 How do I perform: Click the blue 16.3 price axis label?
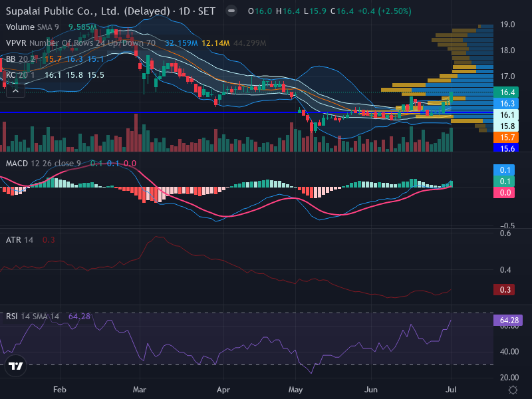pos(506,104)
